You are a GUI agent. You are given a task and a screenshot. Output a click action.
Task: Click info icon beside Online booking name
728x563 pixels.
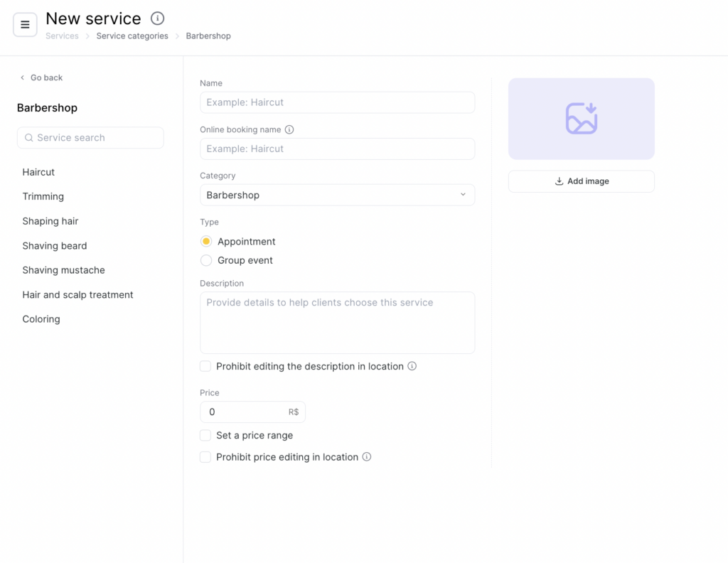click(x=289, y=130)
